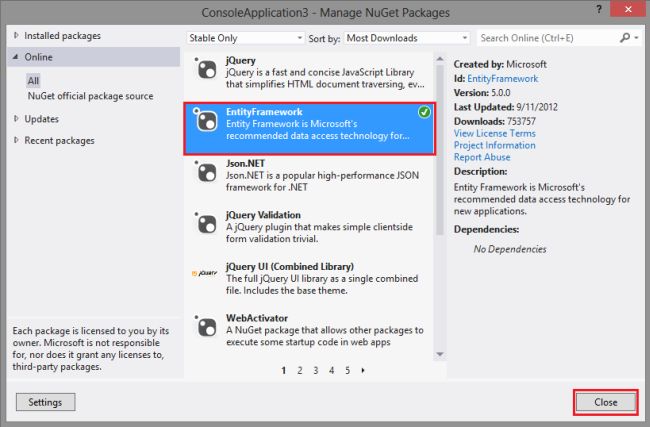Open View License Terms link

495,133
